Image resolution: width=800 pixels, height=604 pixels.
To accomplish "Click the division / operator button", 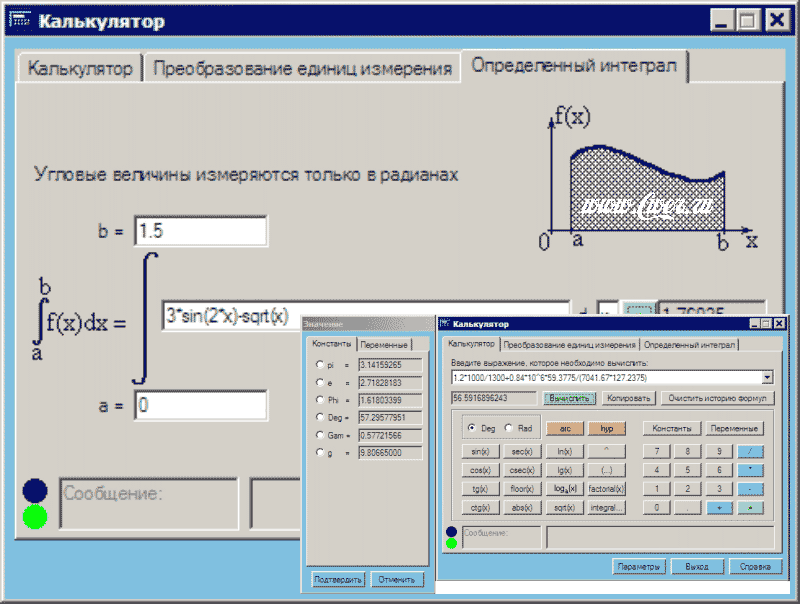I will tap(750, 451).
